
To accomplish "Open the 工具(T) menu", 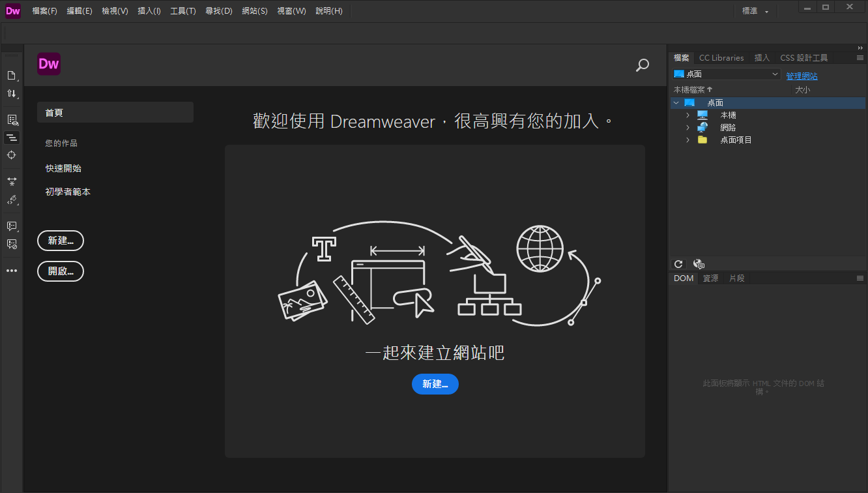I will (183, 11).
